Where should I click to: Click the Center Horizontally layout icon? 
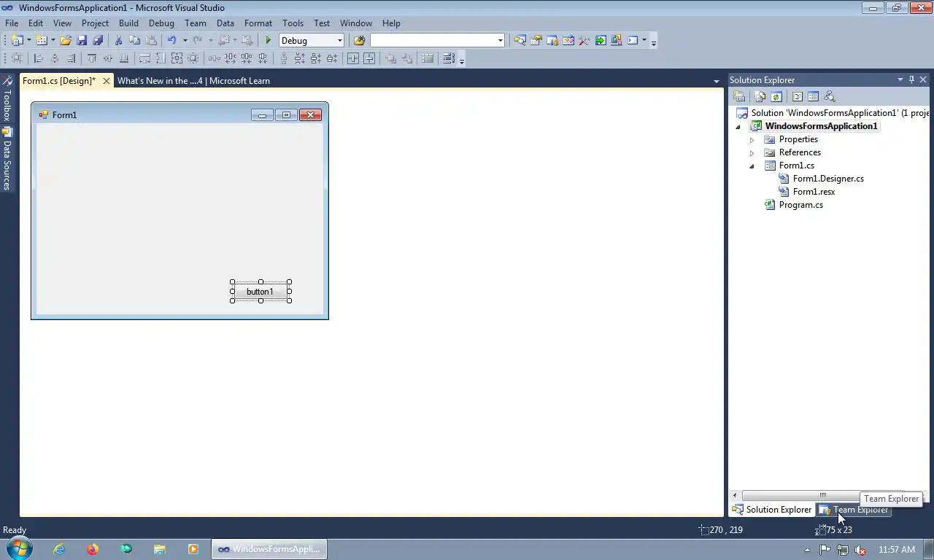352,58
